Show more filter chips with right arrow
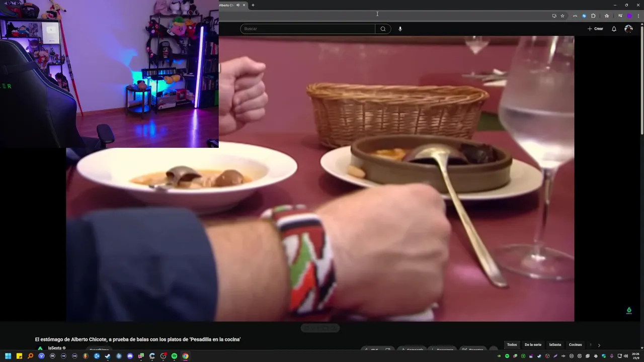This screenshot has height=362, width=644. coord(599,345)
